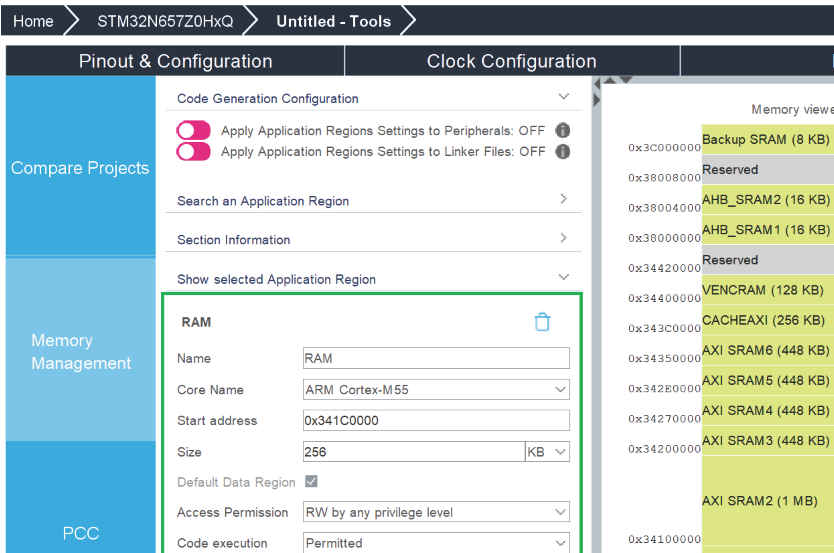The image size is (834, 553).
Task: Select AXI SRAM6 (448 KB) memory block
Action: (x=768, y=350)
